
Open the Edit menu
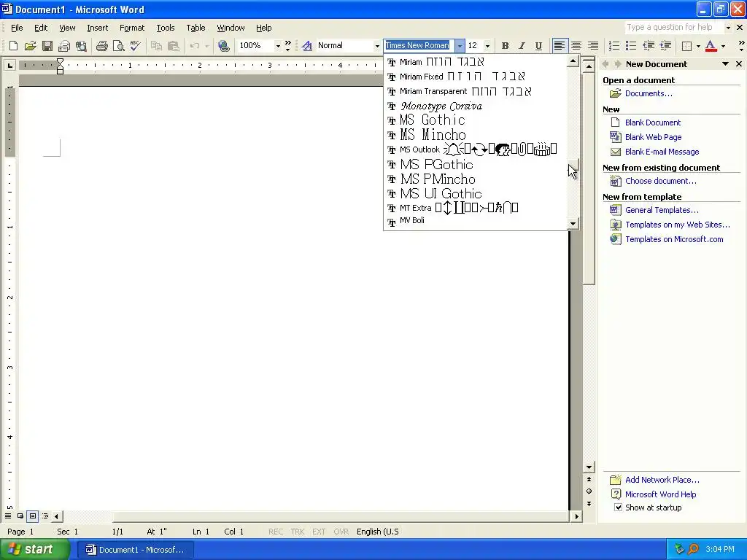41,28
